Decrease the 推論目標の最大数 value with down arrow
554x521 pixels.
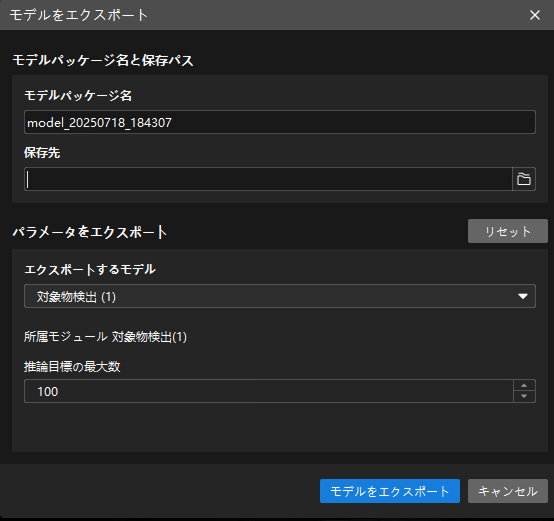524,397
